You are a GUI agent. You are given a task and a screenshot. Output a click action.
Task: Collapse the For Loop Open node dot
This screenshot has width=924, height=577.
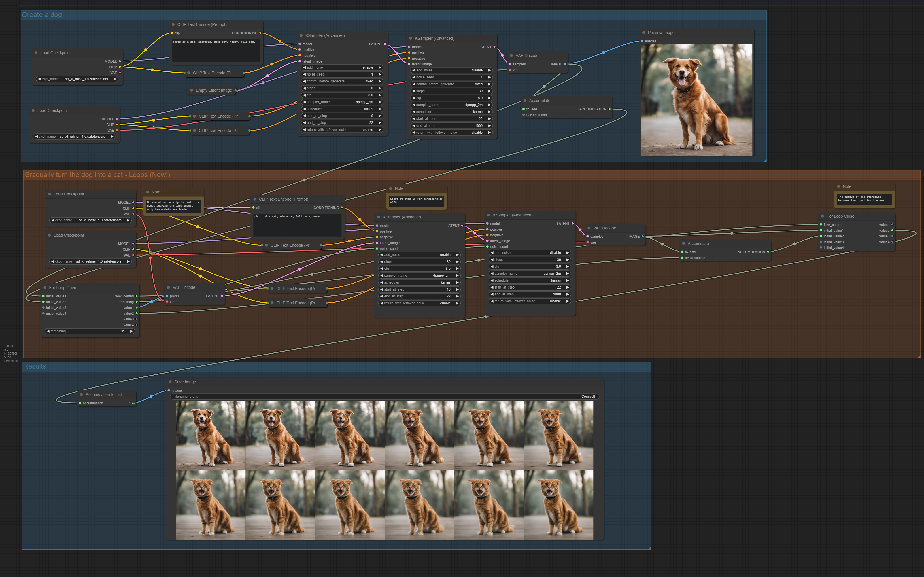45,288
